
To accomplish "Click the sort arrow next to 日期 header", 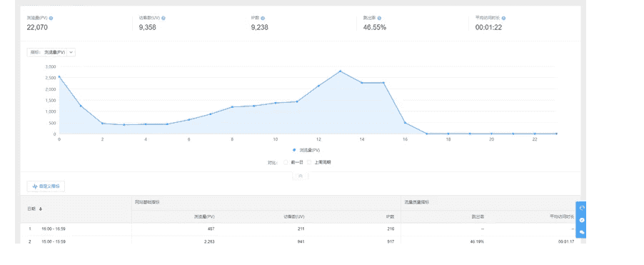I will point(40,209).
